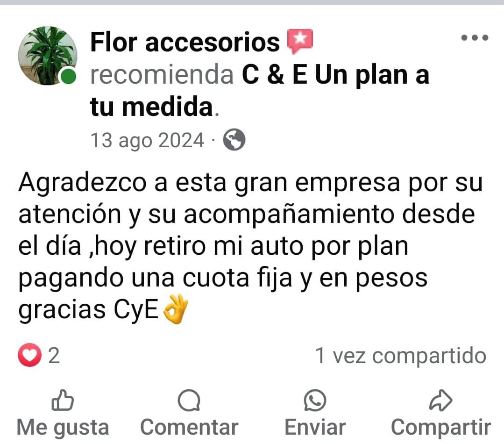This screenshot has height=444, width=504.
Task: Tap the Enviar label
Action: pyautogui.click(x=315, y=427)
